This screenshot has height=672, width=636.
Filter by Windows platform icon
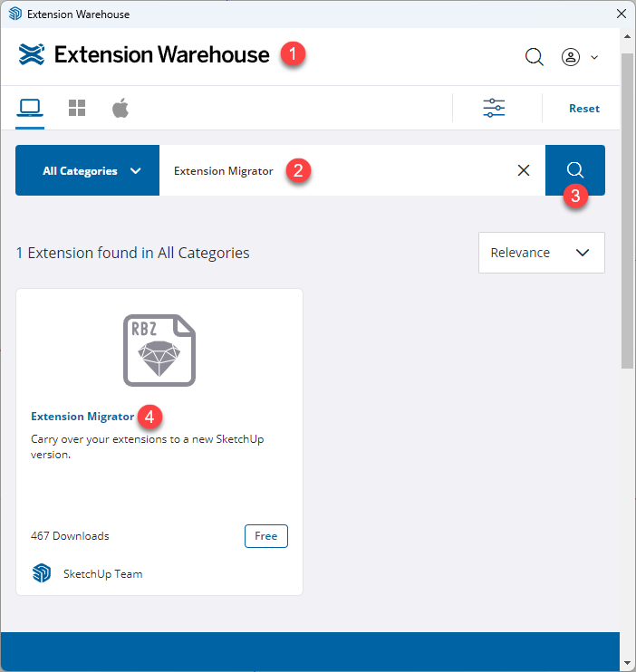(77, 108)
